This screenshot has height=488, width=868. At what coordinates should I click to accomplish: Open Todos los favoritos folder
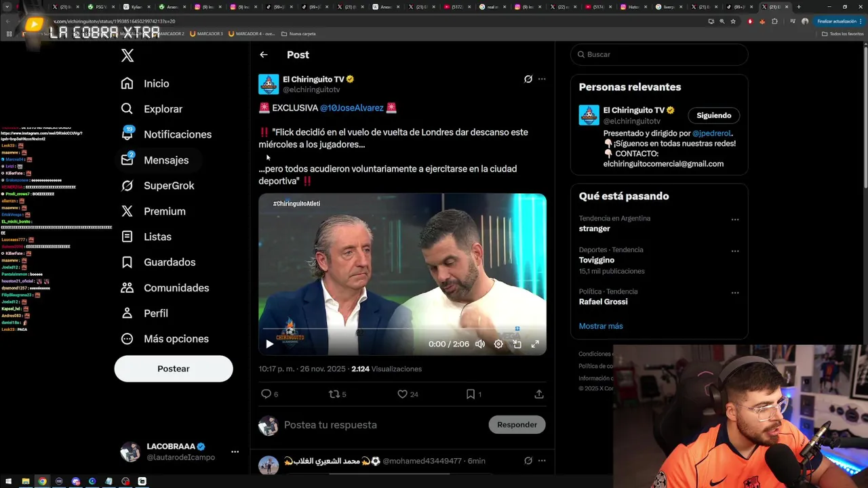pos(843,34)
